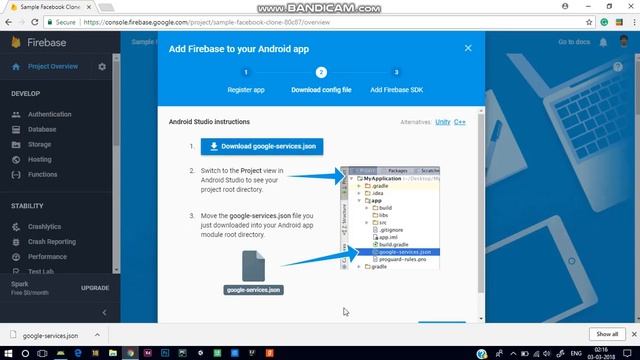Open Project Overview home icon
The image size is (640, 360).
(x=16, y=67)
